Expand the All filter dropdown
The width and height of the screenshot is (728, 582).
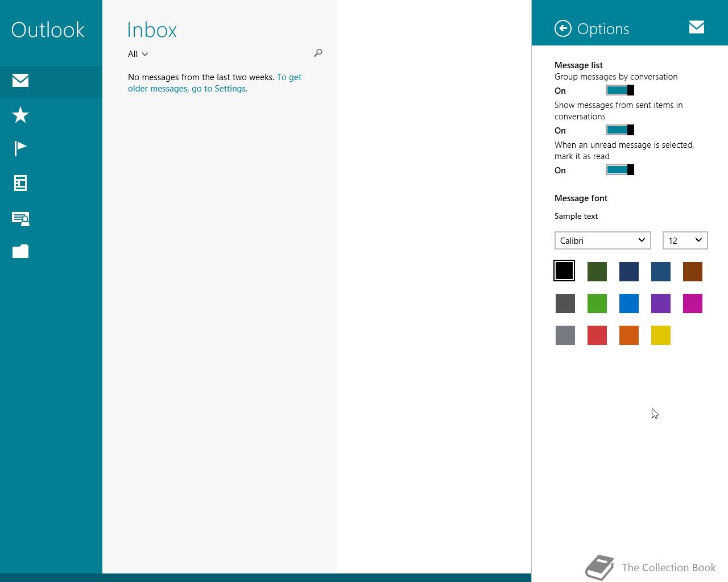pos(138,54)
